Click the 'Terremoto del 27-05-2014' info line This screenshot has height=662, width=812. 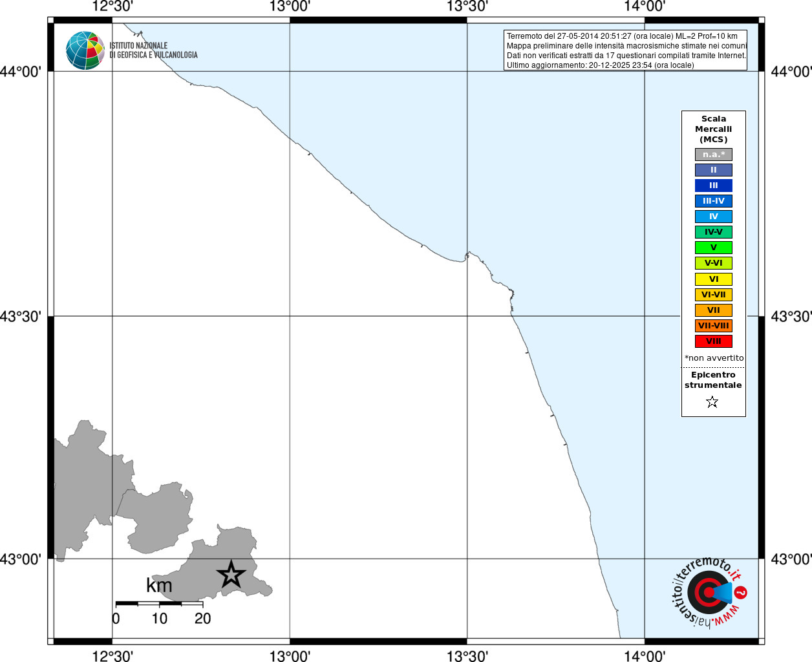(x=622, y=36)
